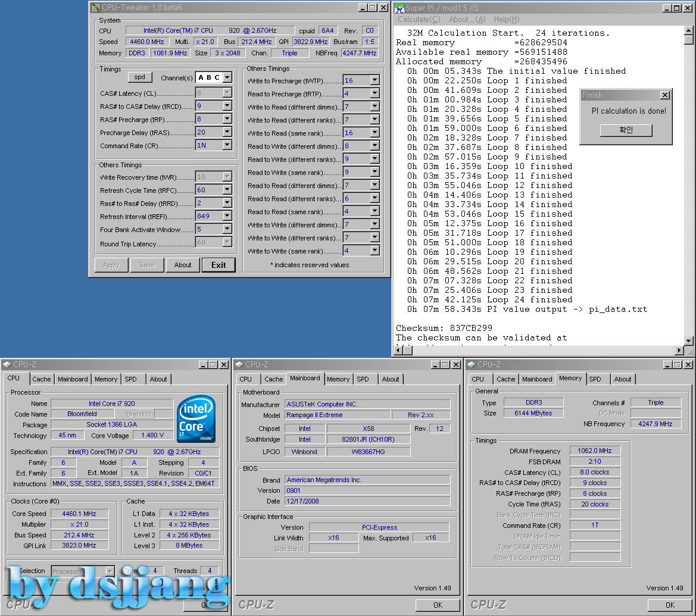The height and width of the screenshot is (616, 696).
Task: Open Memory tab in middle CPU-Z window
Action: point(338,379)
